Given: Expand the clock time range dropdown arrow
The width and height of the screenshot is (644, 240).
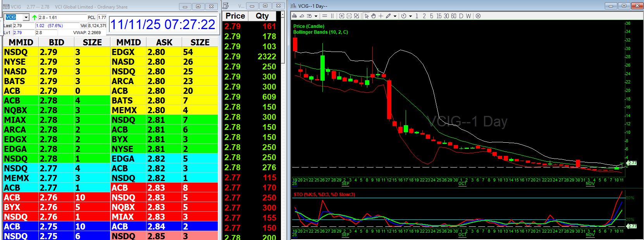Looking at the screenshot, I should click(410, 16).
